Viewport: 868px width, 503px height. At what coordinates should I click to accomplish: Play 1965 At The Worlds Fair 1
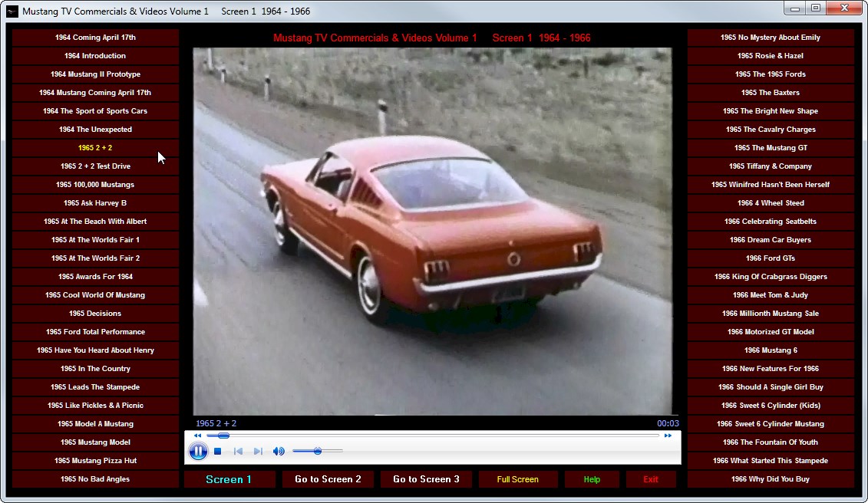(95, 239)
